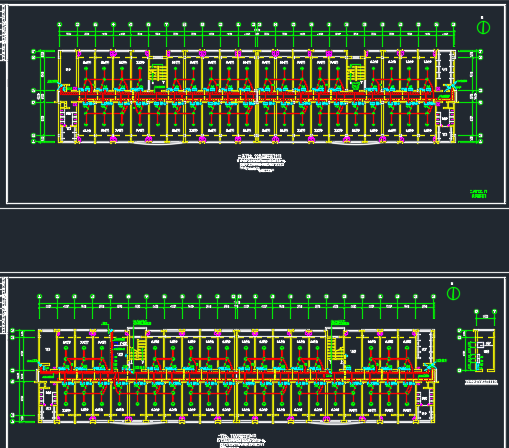Click the red corridor wiring run in the lower plan
Image resolution: width=509 pixels, height=448 pixels.
click(237, 376)
